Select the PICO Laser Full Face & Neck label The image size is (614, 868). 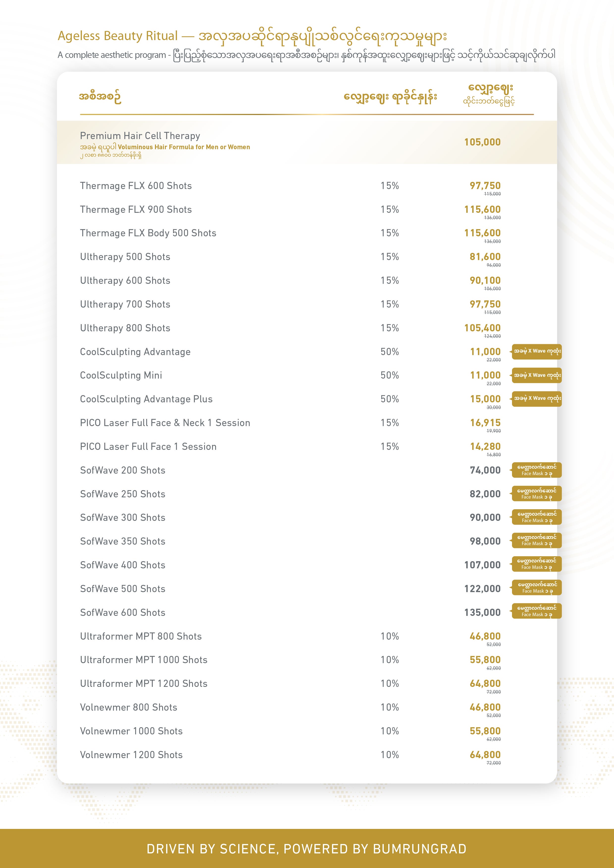165,423
